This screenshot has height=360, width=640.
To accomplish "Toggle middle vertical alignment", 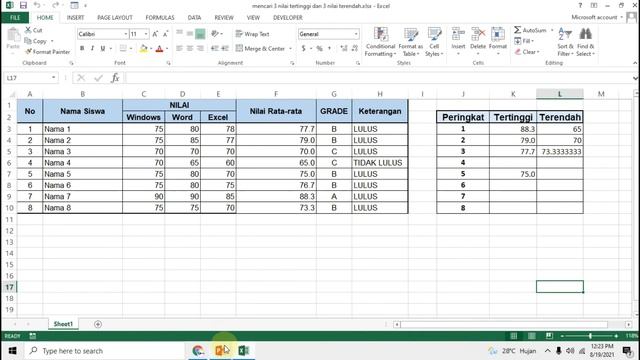I will coord(190,34).
